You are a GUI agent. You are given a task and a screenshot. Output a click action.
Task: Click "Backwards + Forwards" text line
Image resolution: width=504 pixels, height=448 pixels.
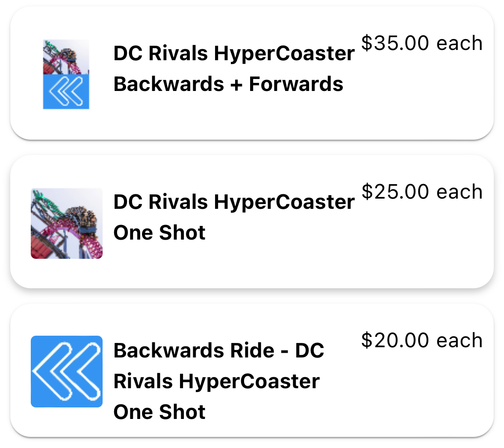tap(228, 84)
